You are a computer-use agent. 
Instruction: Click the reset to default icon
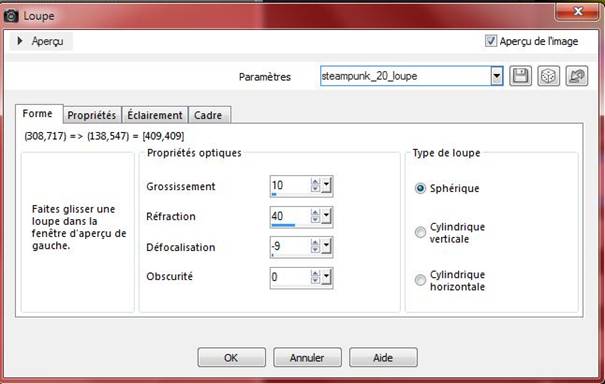[x=576, y=76]
